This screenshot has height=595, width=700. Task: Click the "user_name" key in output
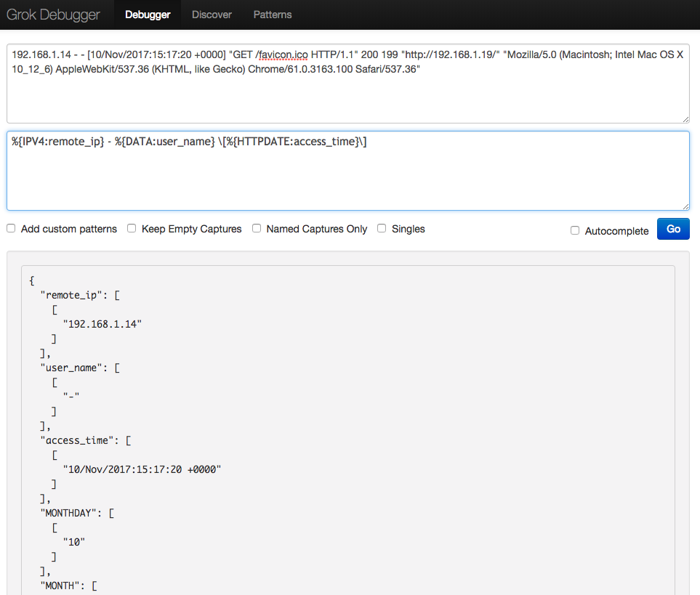(x=71, y=368)
